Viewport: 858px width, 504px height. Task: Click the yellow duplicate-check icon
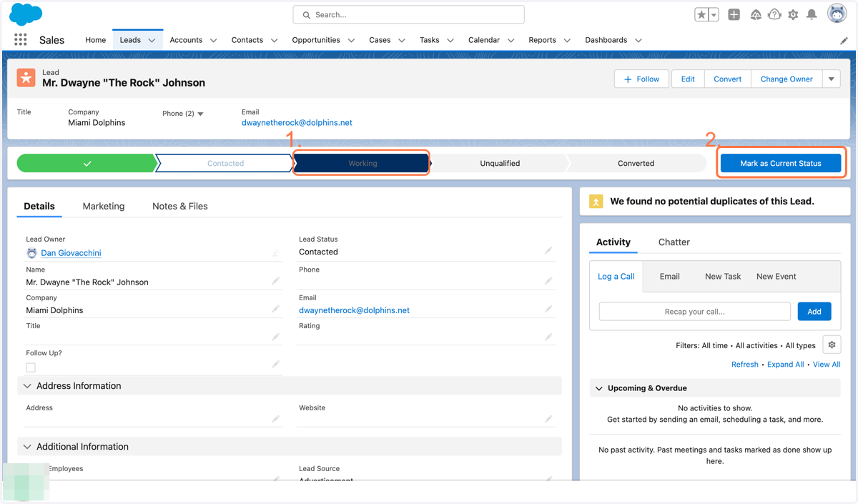[596, 202]
